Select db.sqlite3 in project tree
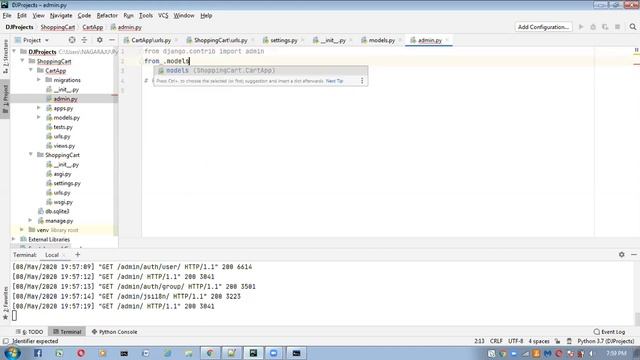 [57, 211]
